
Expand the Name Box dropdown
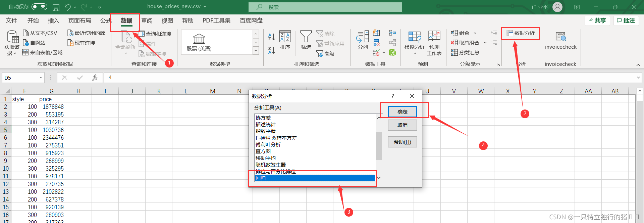[41, 78]
